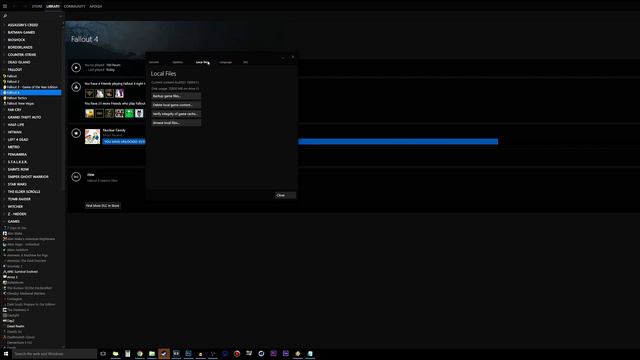Click the Play circle button for Fallout 4
Viewport: 640px width, 360px height.
(76, 67)
